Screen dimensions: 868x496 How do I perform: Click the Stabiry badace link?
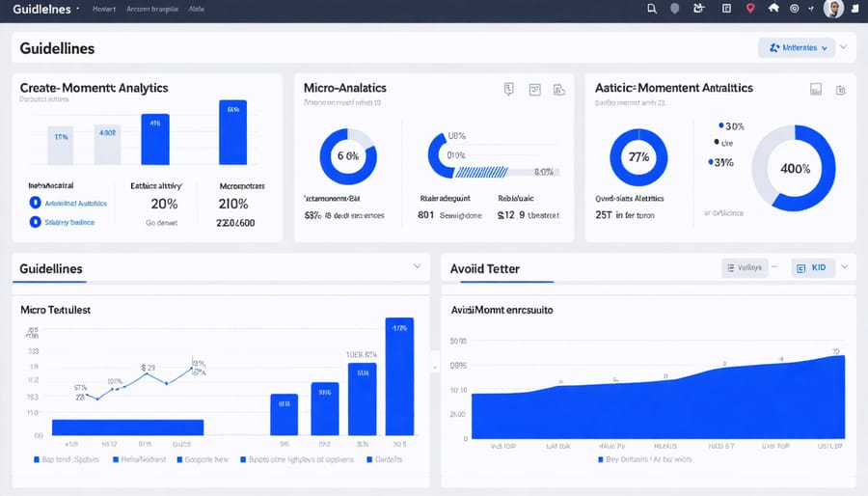(69, 222)
